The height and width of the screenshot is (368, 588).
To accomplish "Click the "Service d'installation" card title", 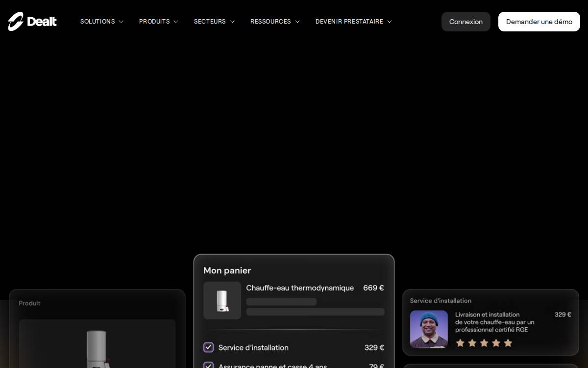I will [x=441, y=301].
